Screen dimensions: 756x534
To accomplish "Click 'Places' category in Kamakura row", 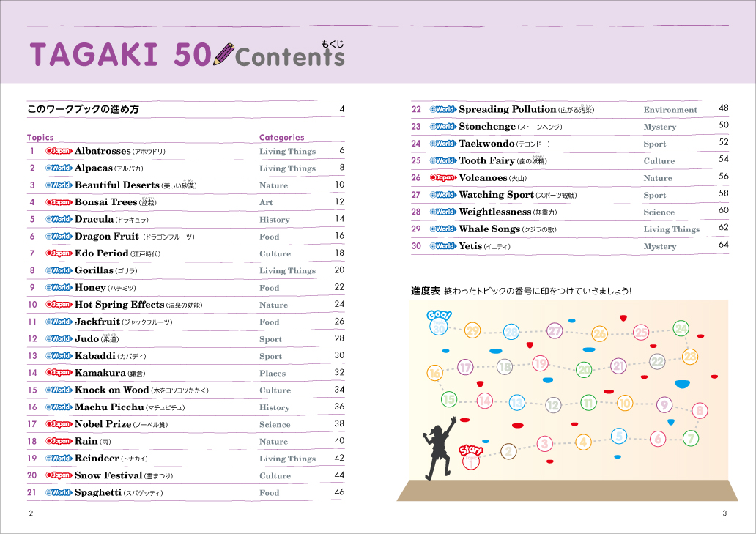I will coord(273,373).
